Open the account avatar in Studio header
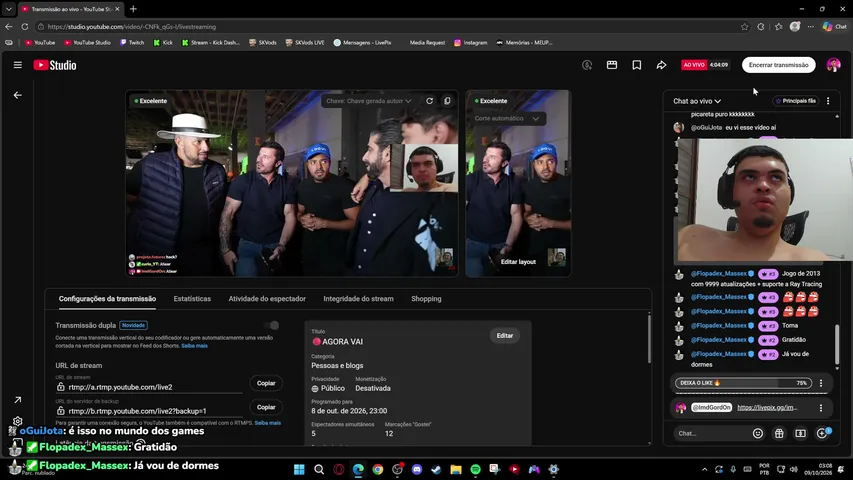The height and width of the screenshot is (480, 853). [x=833, y=65]
